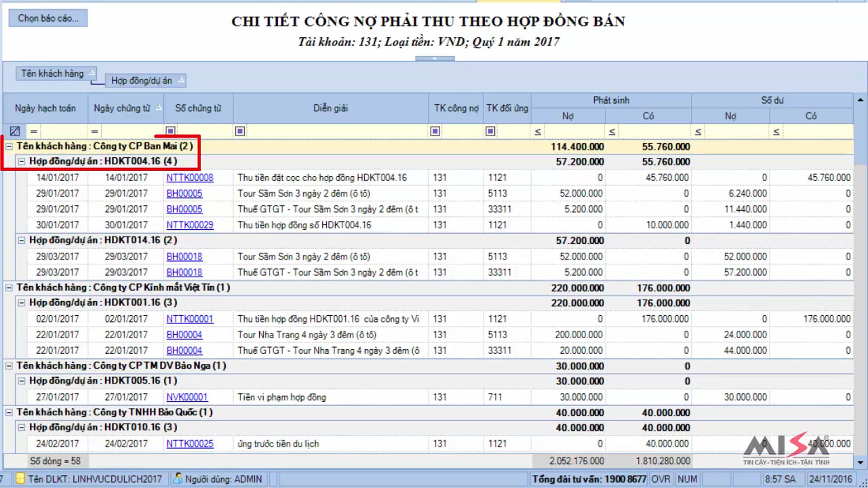The width and height of the screenshot is (868, 488).
Task: Click the Số chứng từ filter input field
Action: 204,131
